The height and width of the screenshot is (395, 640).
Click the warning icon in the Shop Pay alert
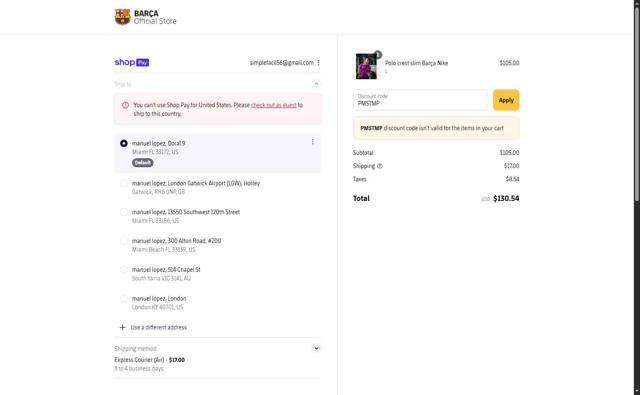pyautogui.click(x=125, y=105)
